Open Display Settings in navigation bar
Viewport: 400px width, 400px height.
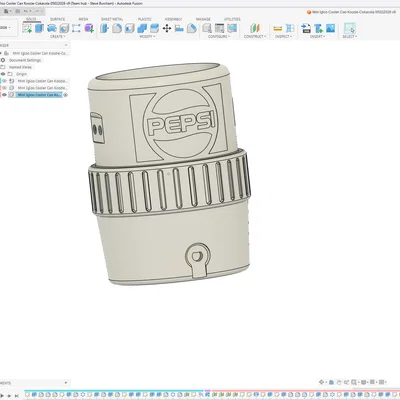pyautogui.click(x=364, y=382)
